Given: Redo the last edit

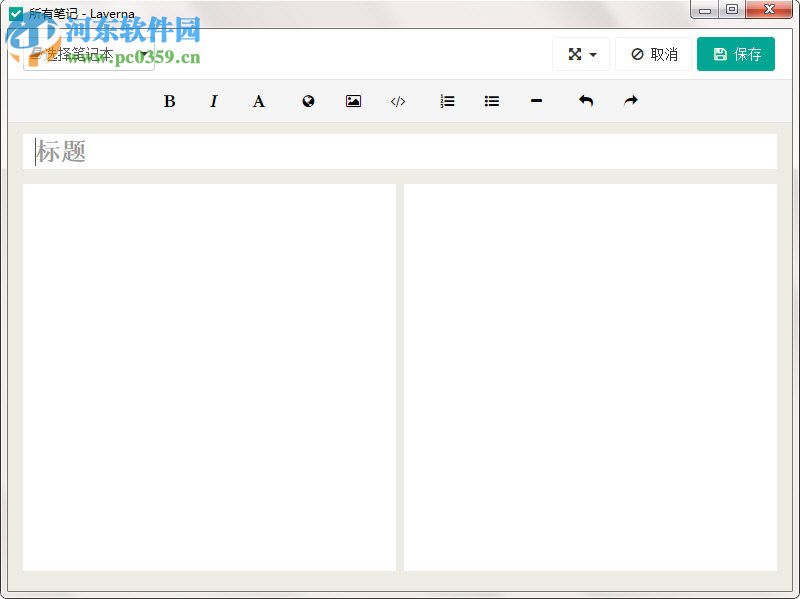Looking at the screenshot, I should [631, 101].
